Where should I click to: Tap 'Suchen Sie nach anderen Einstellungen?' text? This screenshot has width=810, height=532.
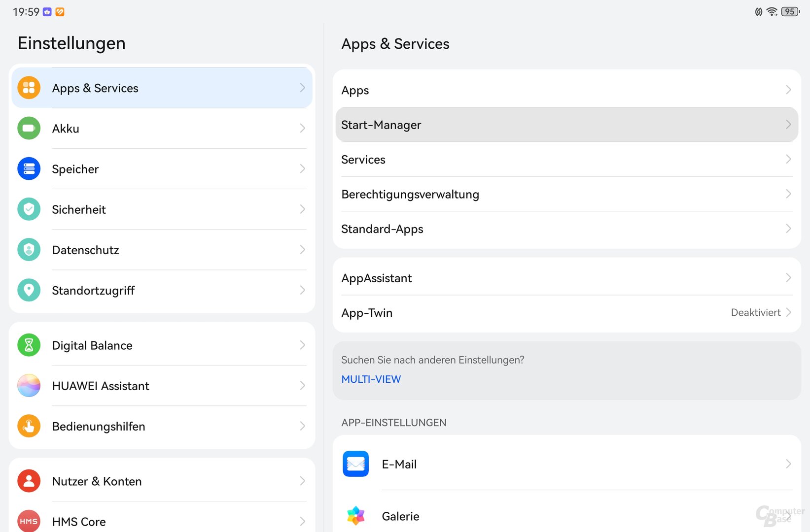432,360
